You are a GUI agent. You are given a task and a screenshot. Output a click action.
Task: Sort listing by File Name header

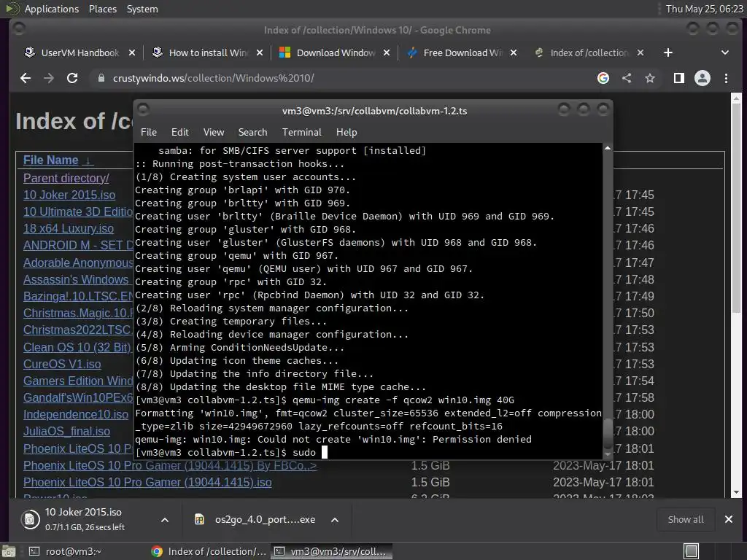coord(50,160)
